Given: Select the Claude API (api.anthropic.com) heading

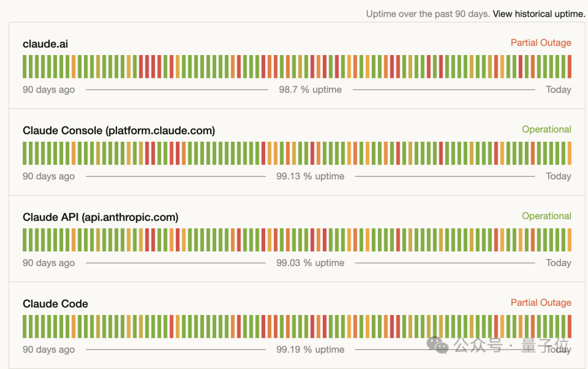Looking at the screenshot, I should click(x=101, y=217).
